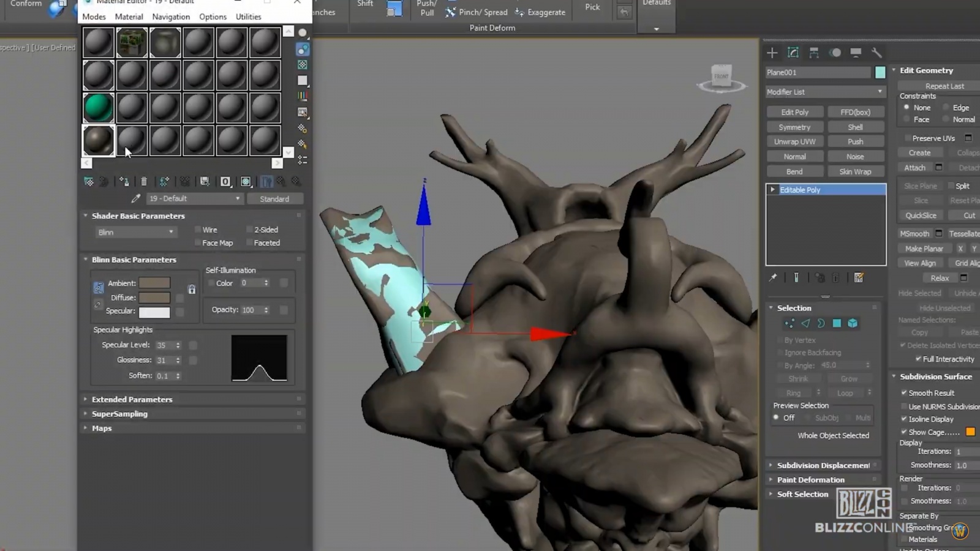Enable the Smooth Result checkbox under Subdivision Surface
Viewport: 980px width, 551px height.
pos(905,392)
